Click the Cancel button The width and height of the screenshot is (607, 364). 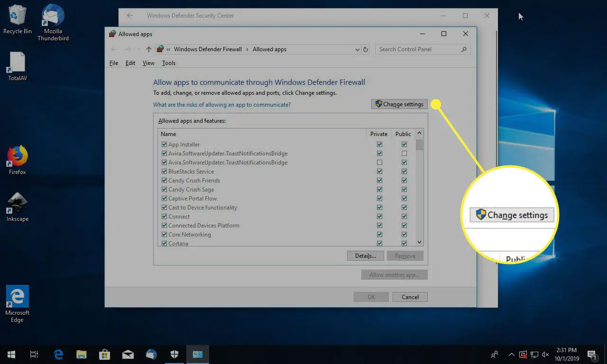[410, 297]
